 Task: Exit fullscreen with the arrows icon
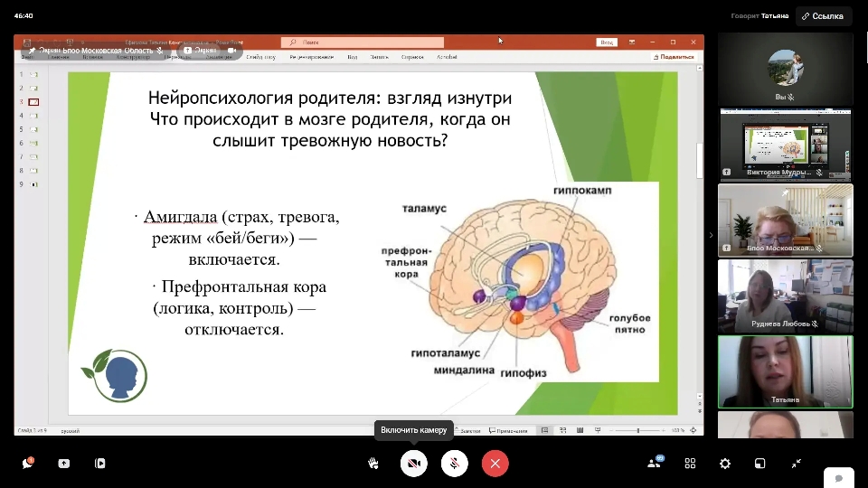pos(796,463)
